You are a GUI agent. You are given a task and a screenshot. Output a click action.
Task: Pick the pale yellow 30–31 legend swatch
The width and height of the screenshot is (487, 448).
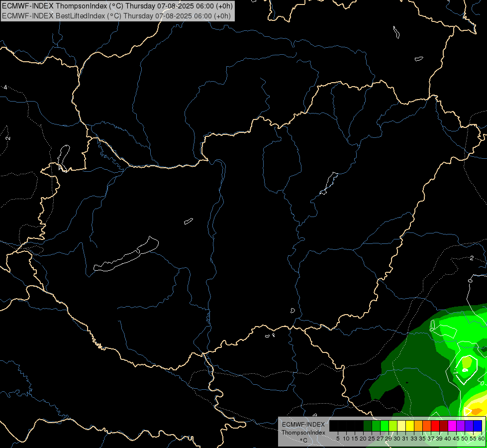(x=401, y=426)
